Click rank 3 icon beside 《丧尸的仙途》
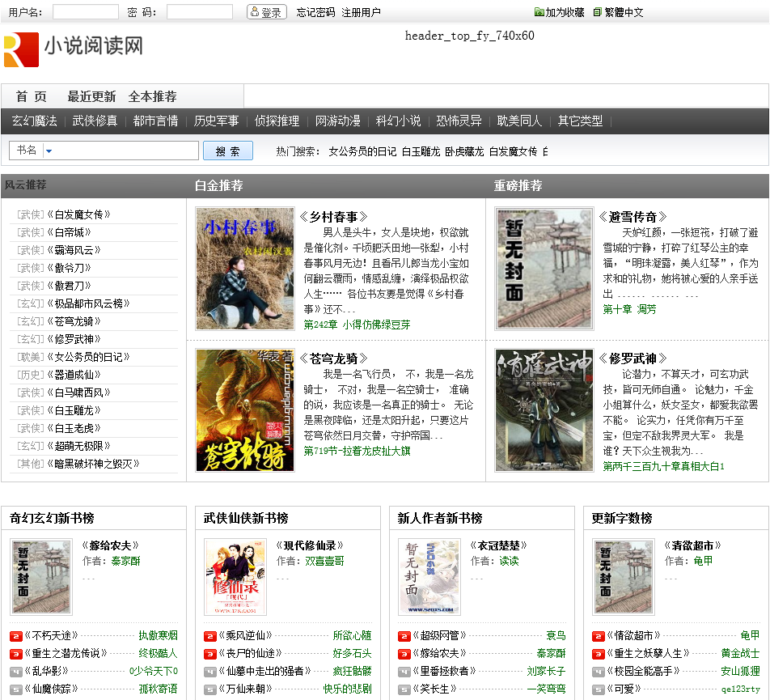Screen dimensions: 770x700 pyautogui.click(x=210, y=654)
